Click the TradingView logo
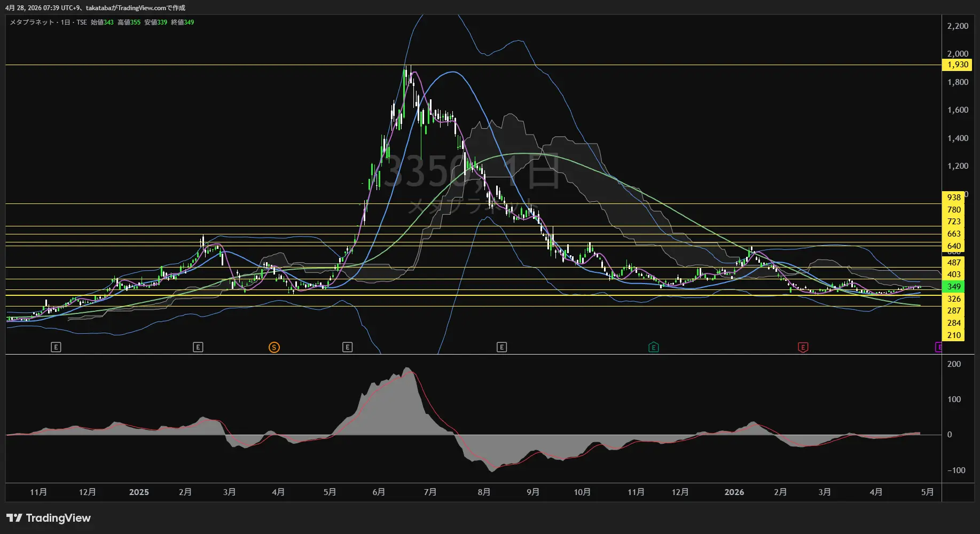Screen dimensions: 980x534 coord(49,518)
